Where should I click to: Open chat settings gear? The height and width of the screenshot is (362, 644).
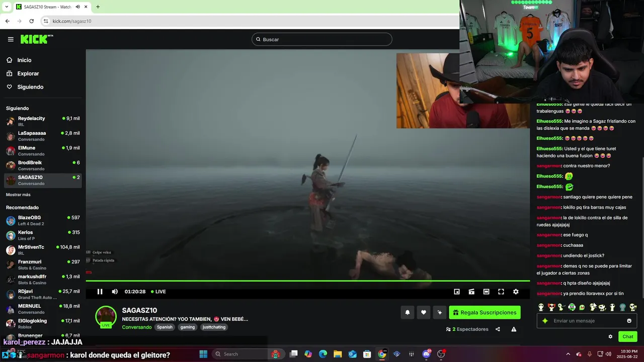[x=610, y=336]
